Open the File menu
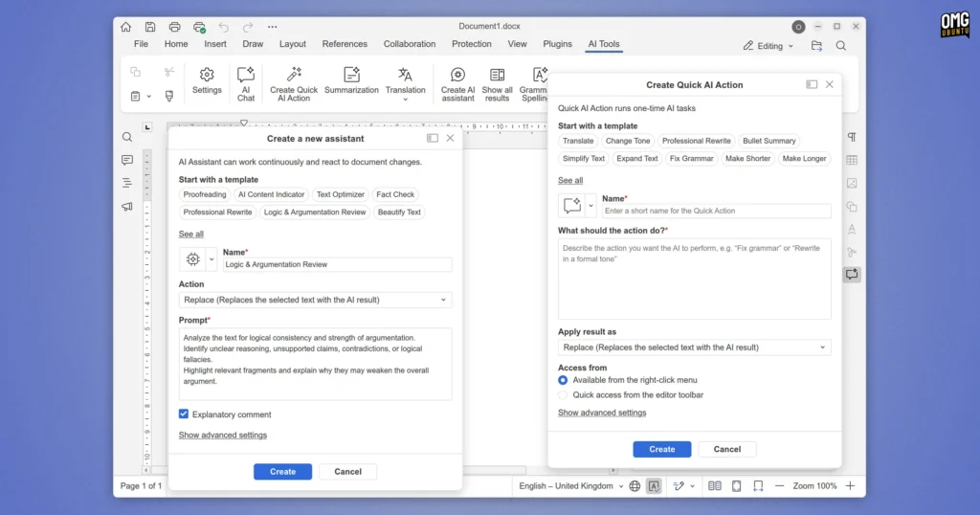This screenshot has width=980, height=515. (141, 44)
